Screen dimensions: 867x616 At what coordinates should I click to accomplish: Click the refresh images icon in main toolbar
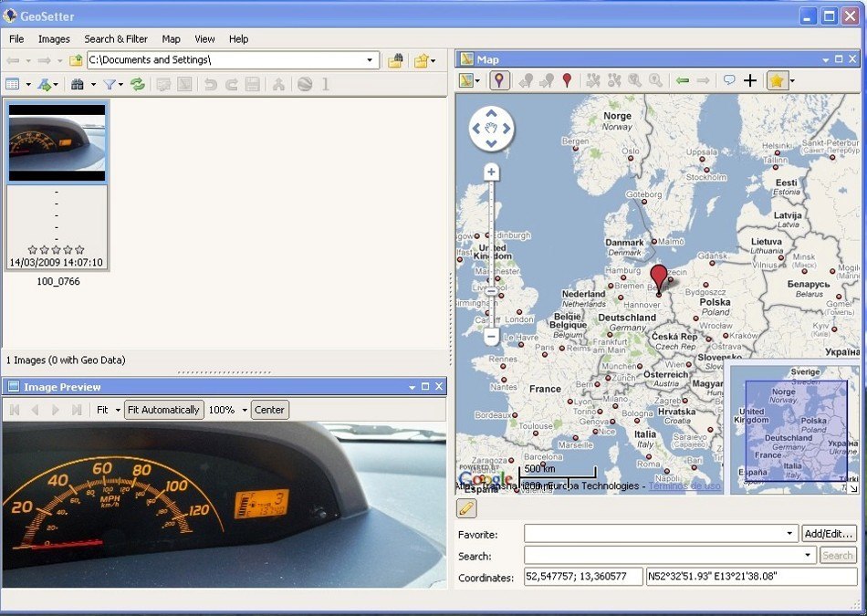[137, 83]
